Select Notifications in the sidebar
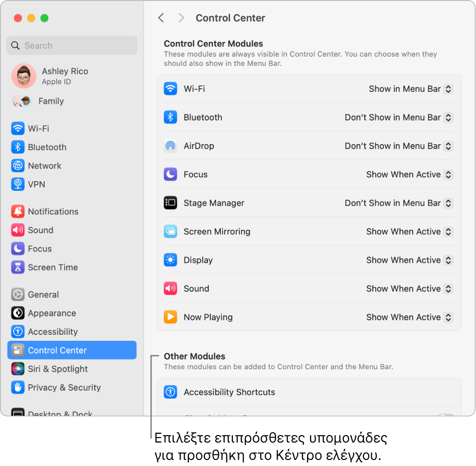Viewport: 476px width, 466px height. click(72, 212)
